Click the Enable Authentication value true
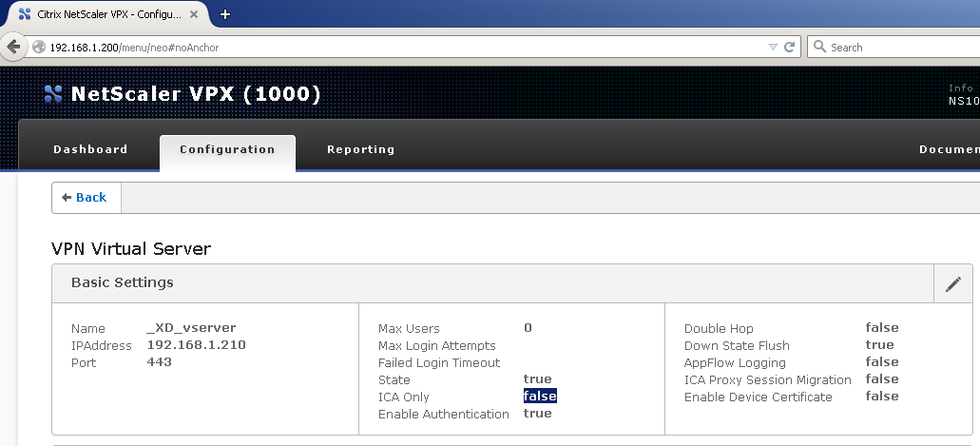The width and height of the screenshot is (980, 446). 537,413
